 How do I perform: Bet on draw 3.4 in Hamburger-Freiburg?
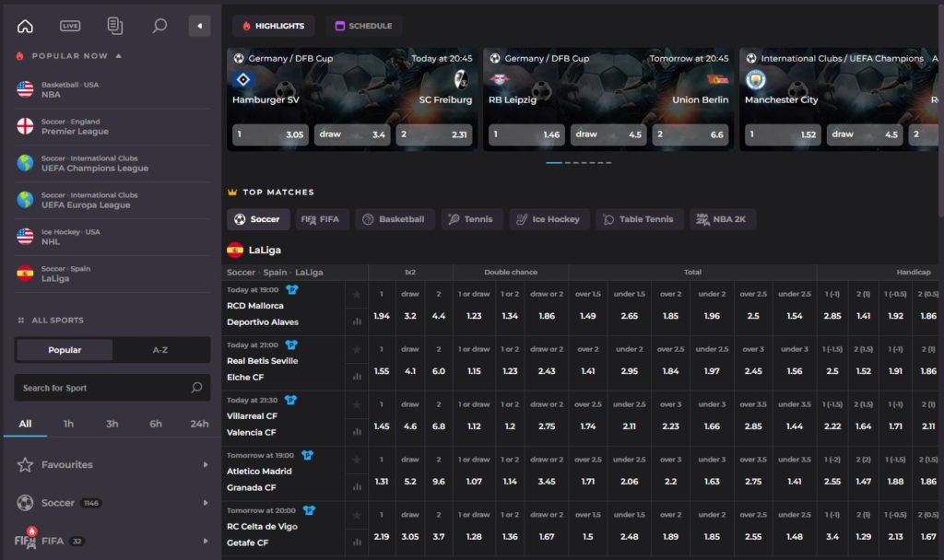coord(352,134)
